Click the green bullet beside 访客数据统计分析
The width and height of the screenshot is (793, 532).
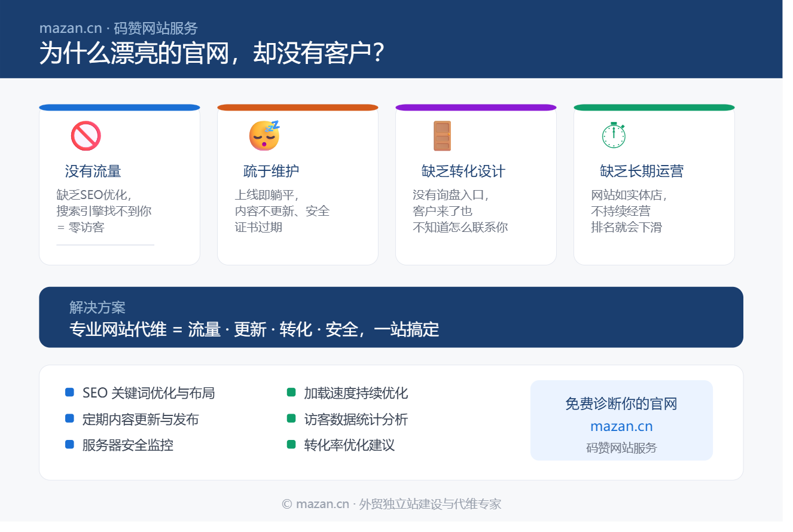(x=291, y=418)
